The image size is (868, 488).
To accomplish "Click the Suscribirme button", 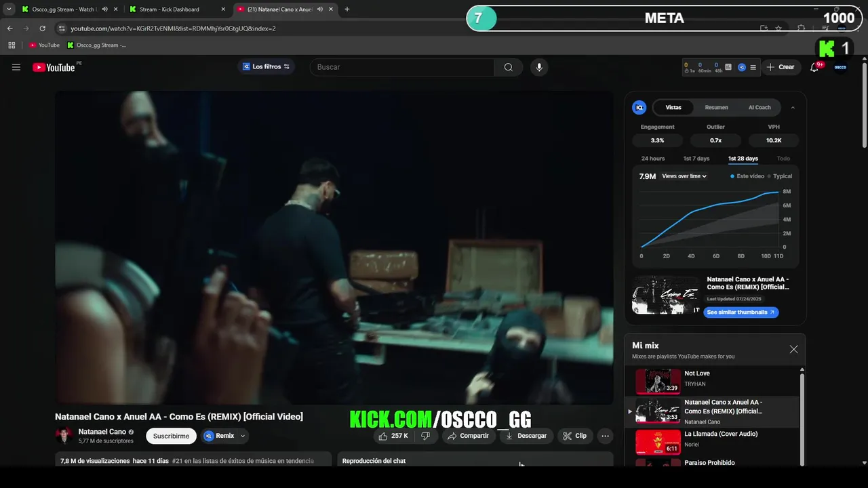I will pyautogui.click(x=171, y=436).
